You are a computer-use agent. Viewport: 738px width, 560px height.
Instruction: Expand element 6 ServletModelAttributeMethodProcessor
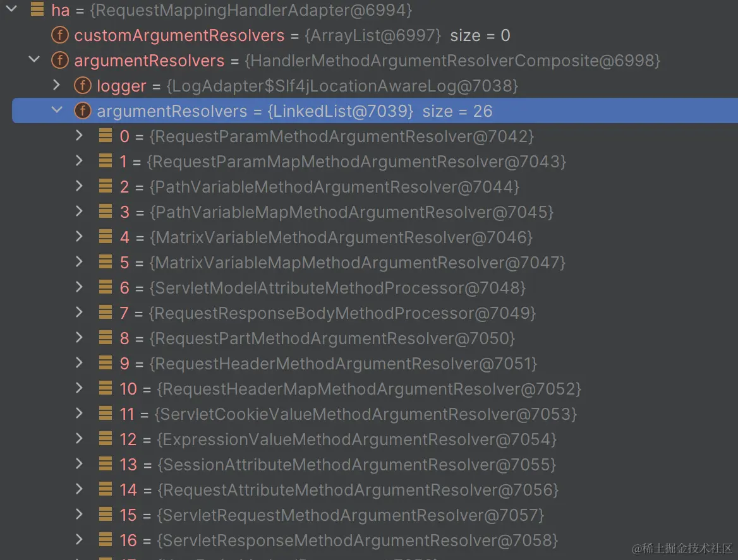tap(79, 287)
